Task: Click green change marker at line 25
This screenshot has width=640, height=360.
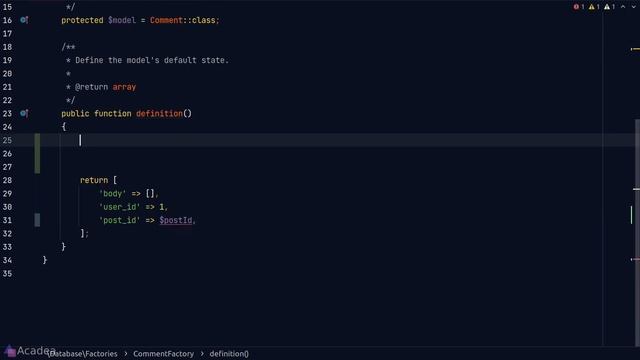Action: tap(37, 153)
